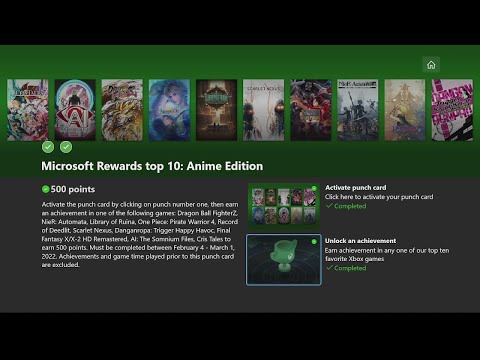Click the '500 points' label

click(73, 189)
